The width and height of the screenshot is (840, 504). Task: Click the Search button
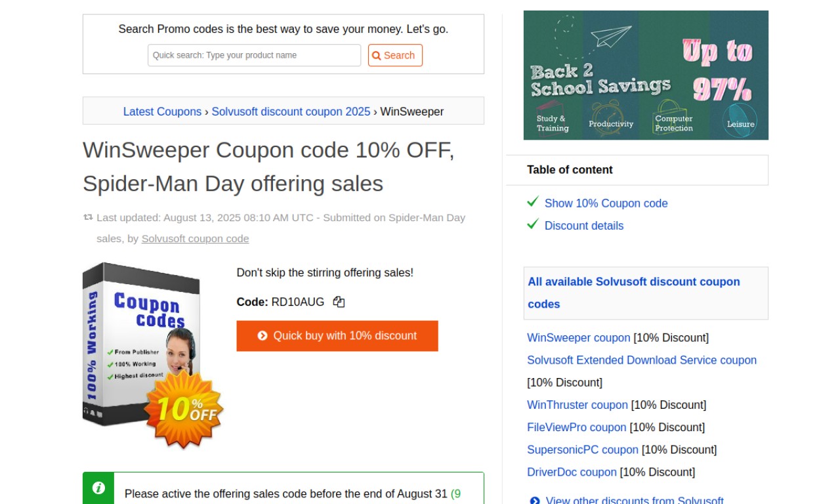(395, 55)
